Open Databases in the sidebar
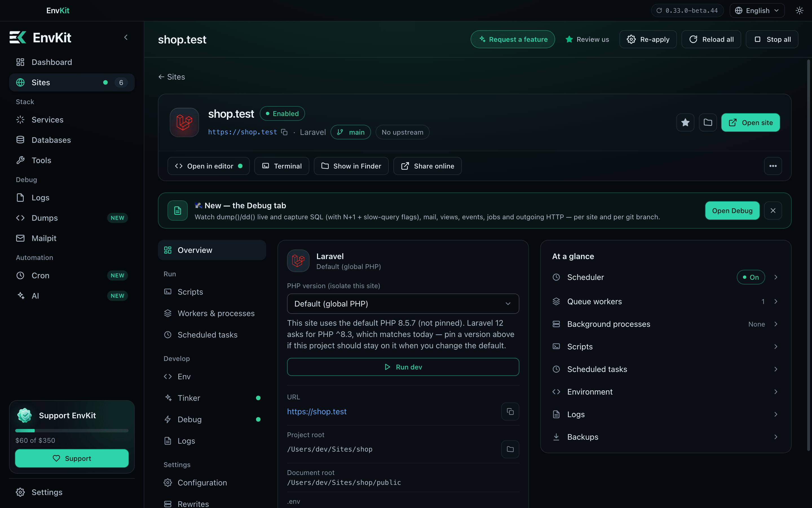Screen dimensions: 812x508 (72, 140)
